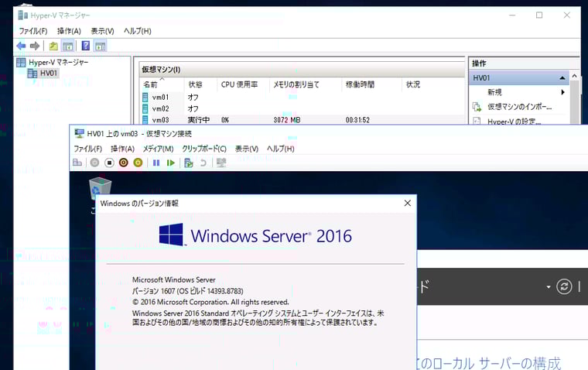
Task: Click the vm03 connection window title icon
Action: pos(79,133)
